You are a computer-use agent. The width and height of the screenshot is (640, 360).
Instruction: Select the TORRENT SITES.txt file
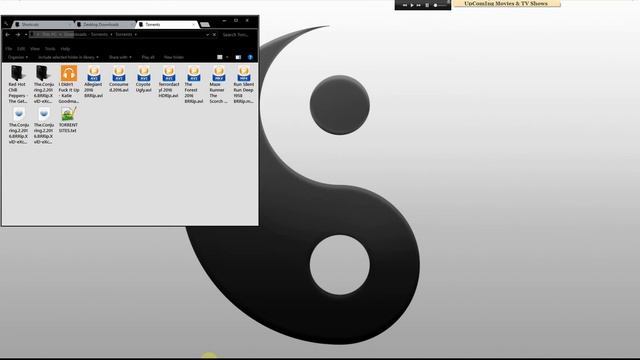(68, 120)
